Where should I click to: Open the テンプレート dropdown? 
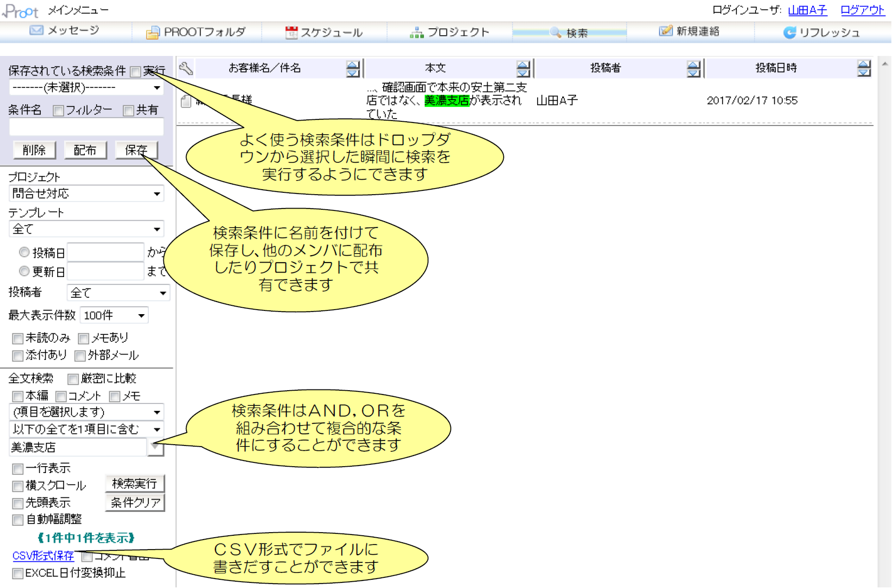click(x=86, y=229)
